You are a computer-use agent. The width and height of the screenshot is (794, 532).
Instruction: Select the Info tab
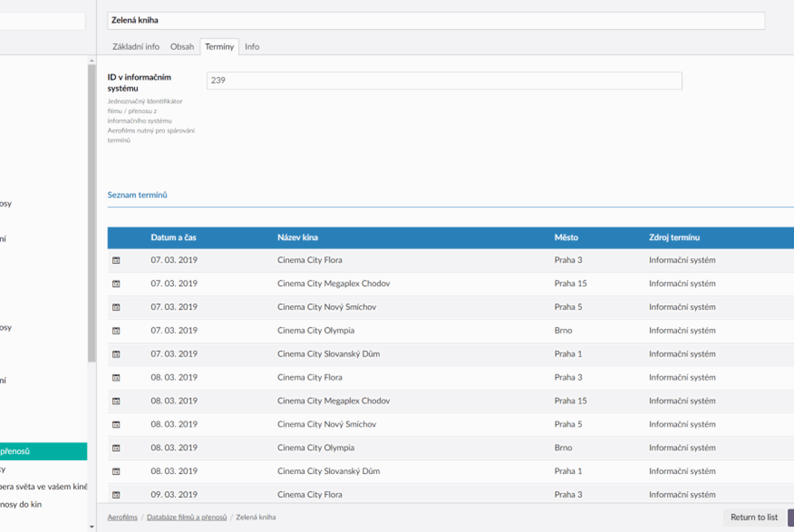click(252, 47)
